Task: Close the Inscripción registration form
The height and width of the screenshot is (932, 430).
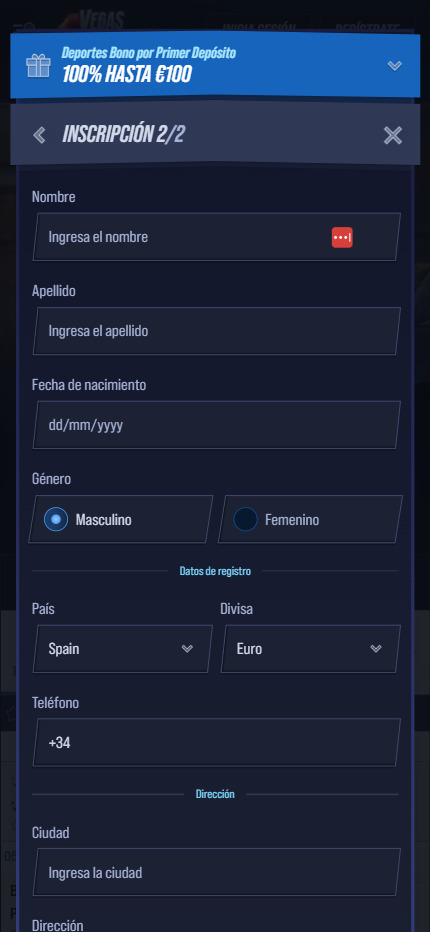Action: click(x=393, y=136)
